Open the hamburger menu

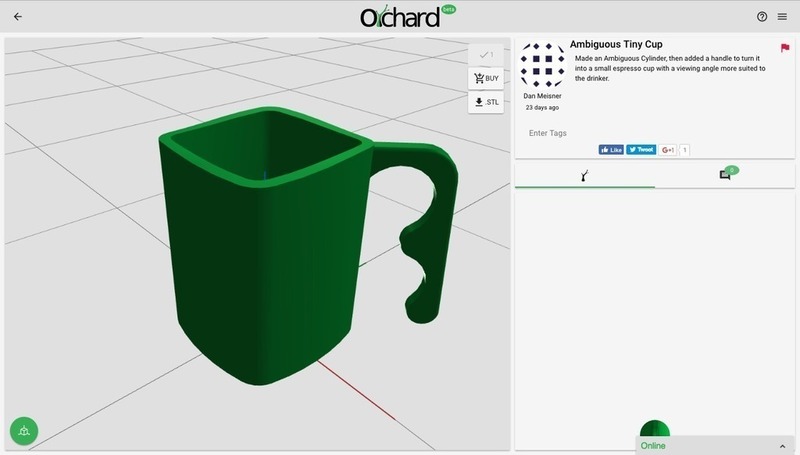(782, 17)
